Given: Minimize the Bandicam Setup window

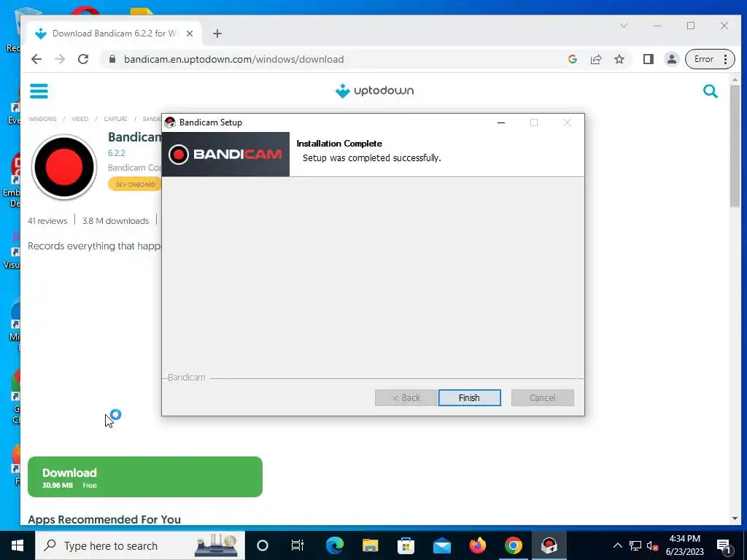Looking at the screenshot, I should [500, 122].
